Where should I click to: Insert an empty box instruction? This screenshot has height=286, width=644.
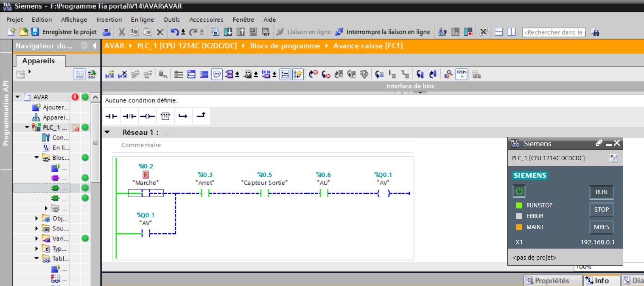point(165,116)
